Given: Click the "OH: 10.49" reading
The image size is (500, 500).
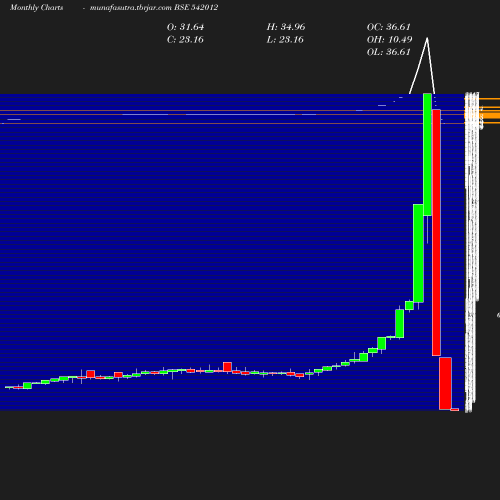Looking at the screenshot, I should coord(389,40).
